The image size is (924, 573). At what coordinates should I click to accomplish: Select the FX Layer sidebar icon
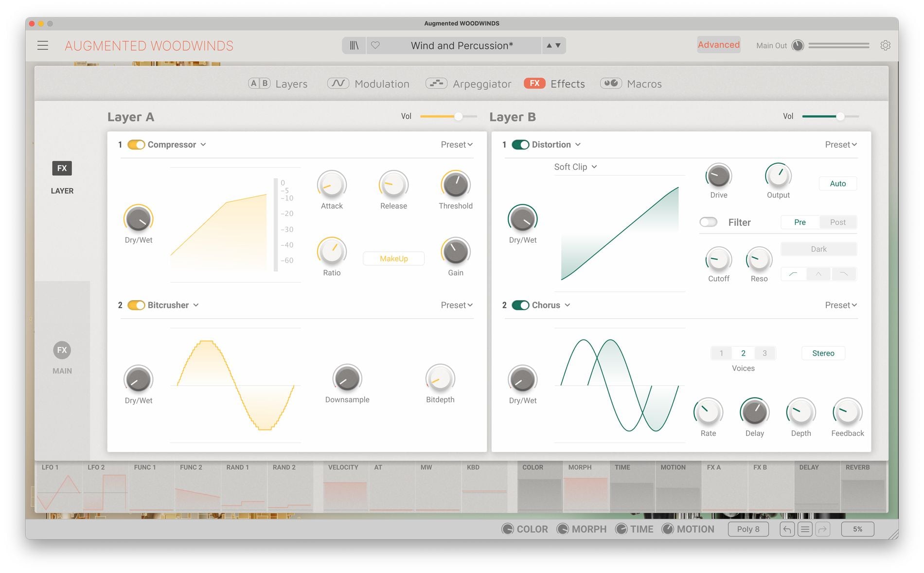[x=62, y=168]
